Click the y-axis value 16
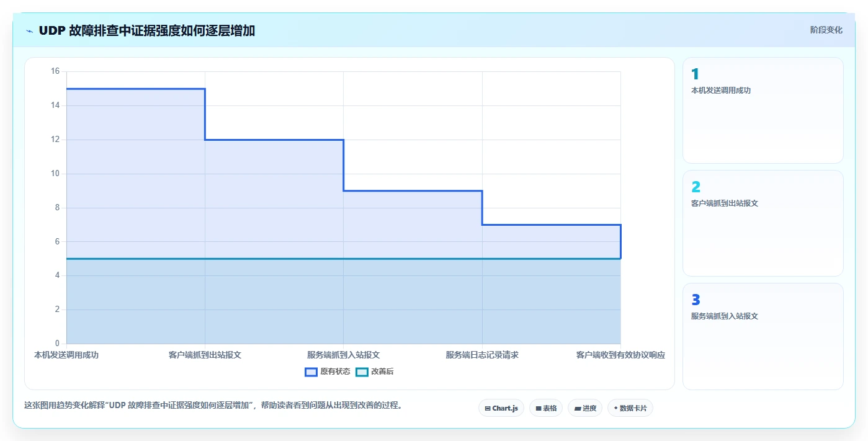The image size is (868, 441). pos(55,71)
